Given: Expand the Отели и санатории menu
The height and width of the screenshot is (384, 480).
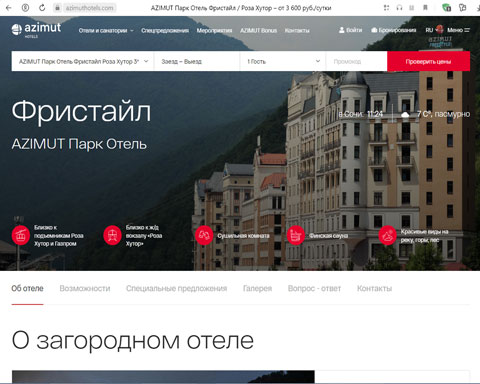Looking at the screenshot, I should pos(106,30).
